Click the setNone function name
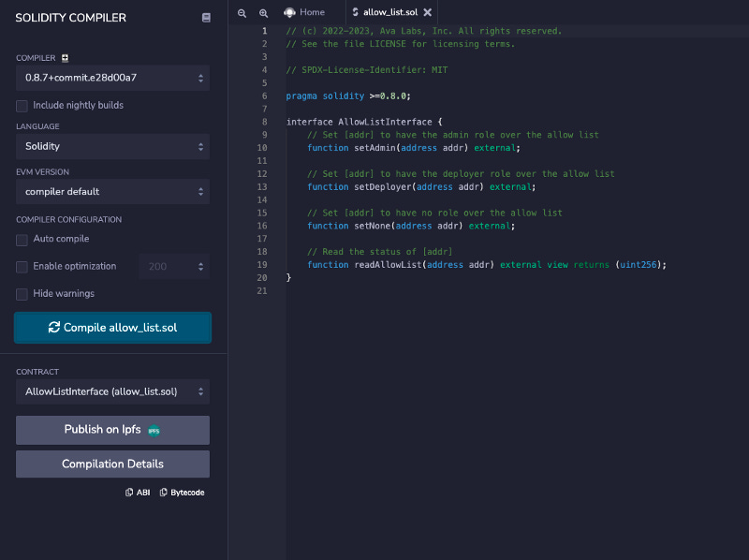 tap(372, 226)
